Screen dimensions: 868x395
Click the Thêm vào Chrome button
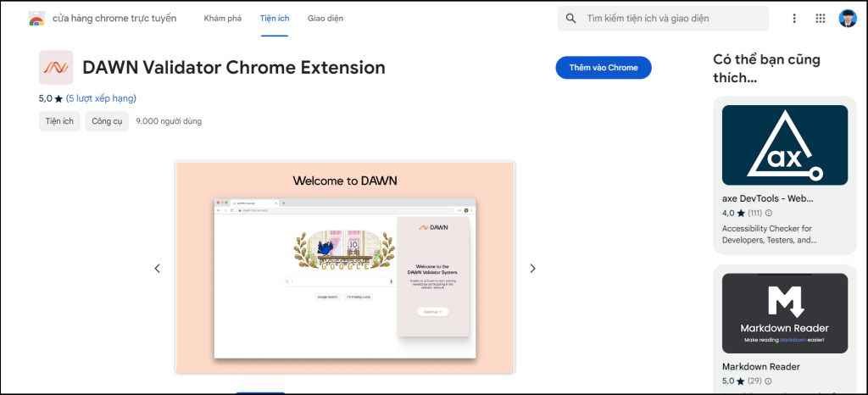pyautogui.click(x=603, y=68)
